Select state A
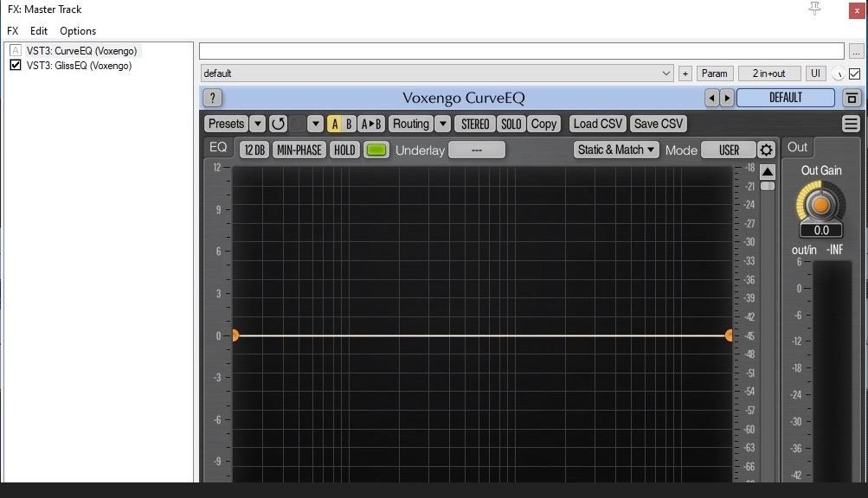The height and width of the screenshot is (498, 868). pyautogui.click(x=334, y=124)
